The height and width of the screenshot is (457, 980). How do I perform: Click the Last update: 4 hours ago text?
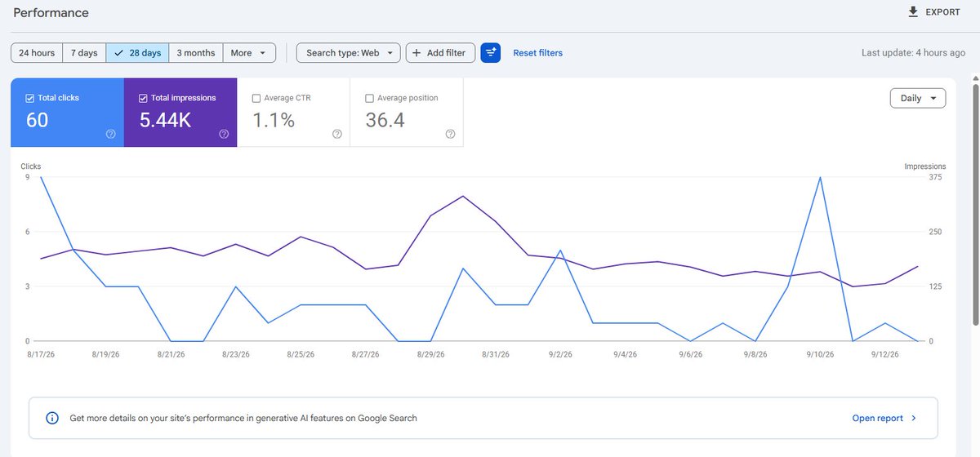tap(914, 52)
